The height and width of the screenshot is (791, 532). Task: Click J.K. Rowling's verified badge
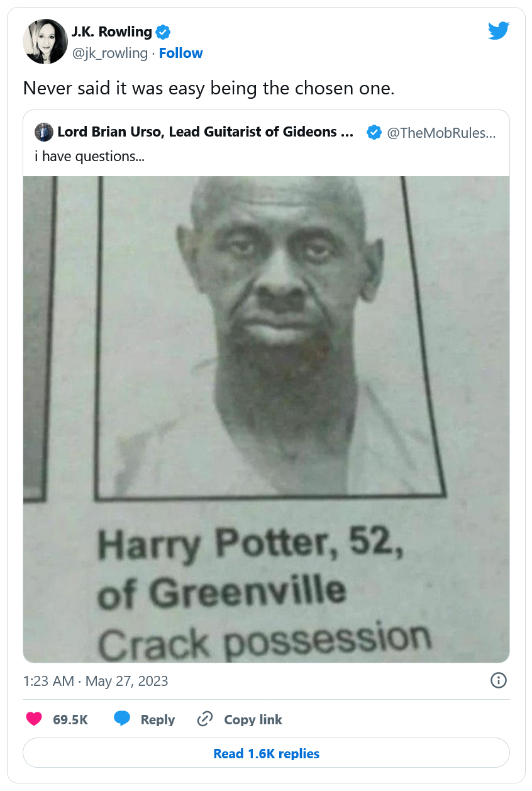coord(163,32)
